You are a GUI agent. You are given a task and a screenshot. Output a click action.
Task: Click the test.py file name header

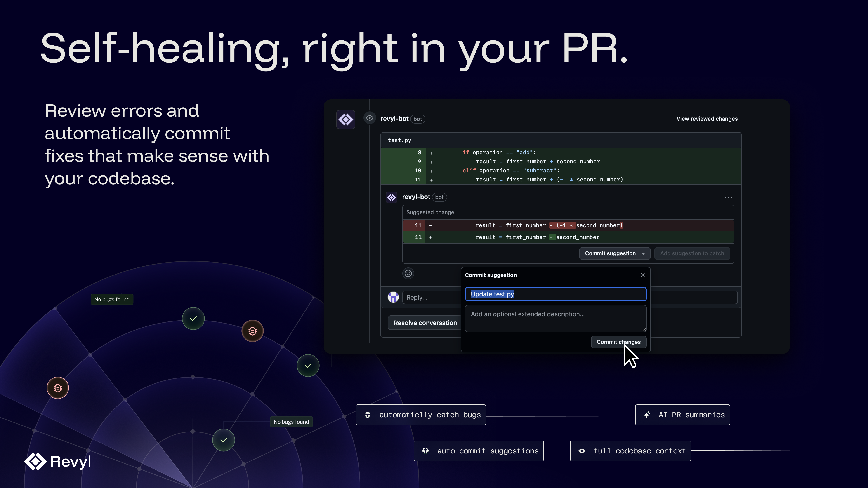click(399, 140)
